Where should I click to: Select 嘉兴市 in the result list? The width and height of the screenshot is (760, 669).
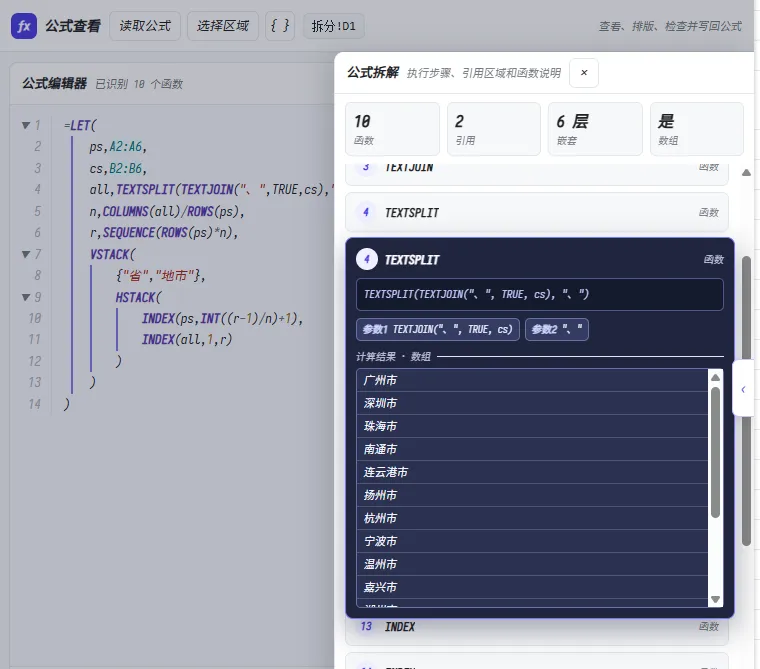pyautogui.click(x=532, y=587)
